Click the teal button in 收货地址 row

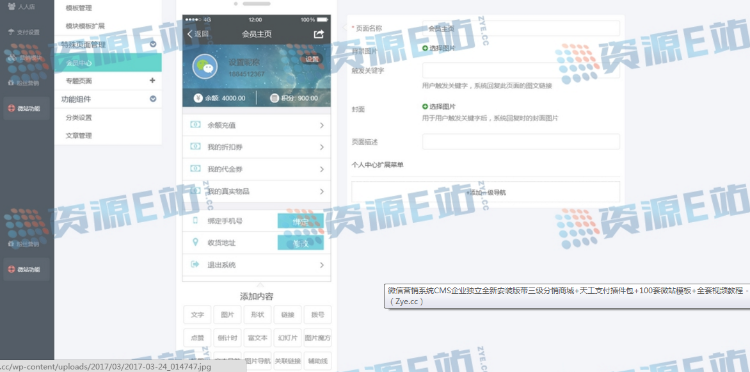point(301,243)
